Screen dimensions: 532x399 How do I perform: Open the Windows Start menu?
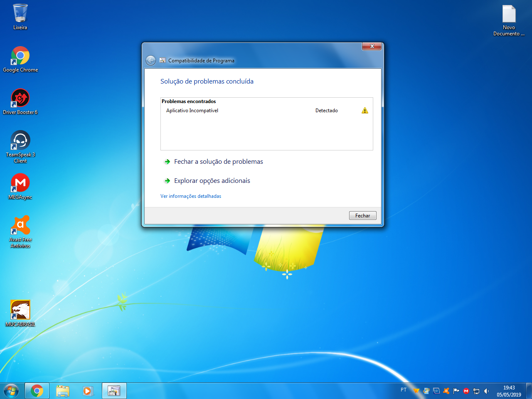coord(11,391)
